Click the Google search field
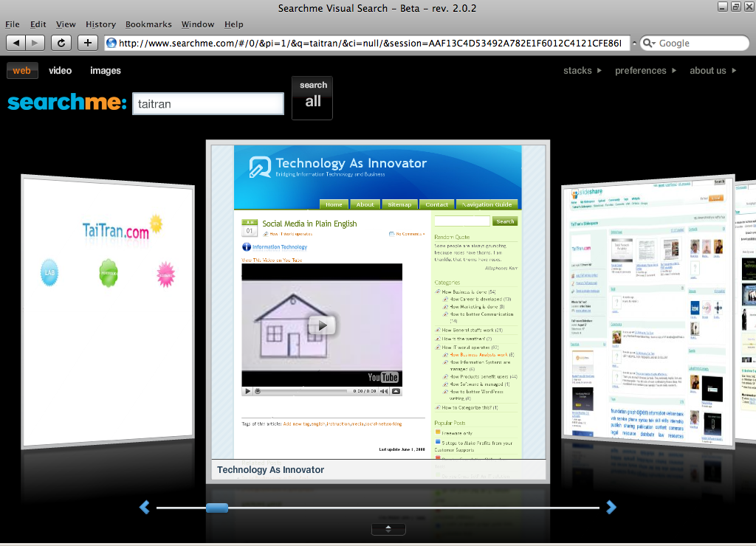The width and height of the screenshot is (756, 546). click(x=695, y=43)
